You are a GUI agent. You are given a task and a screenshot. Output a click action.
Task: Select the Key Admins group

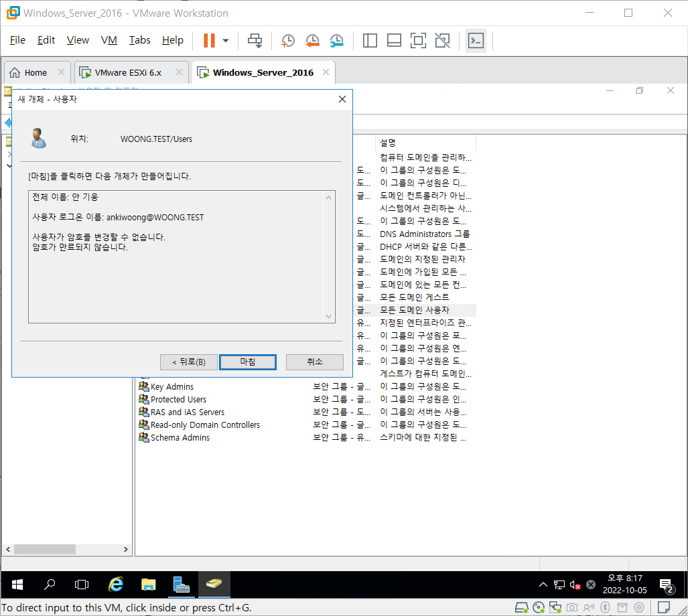coord(172,387)
